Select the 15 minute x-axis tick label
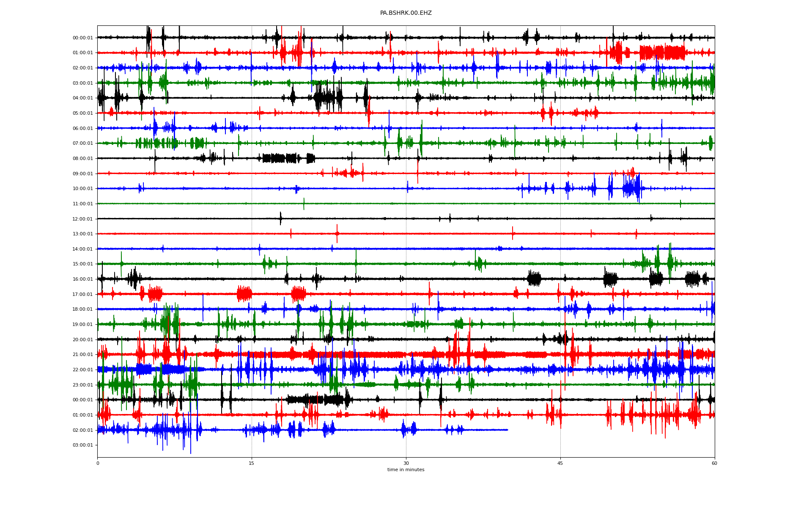Screen dimensions: 812x508 click(252, 463)
